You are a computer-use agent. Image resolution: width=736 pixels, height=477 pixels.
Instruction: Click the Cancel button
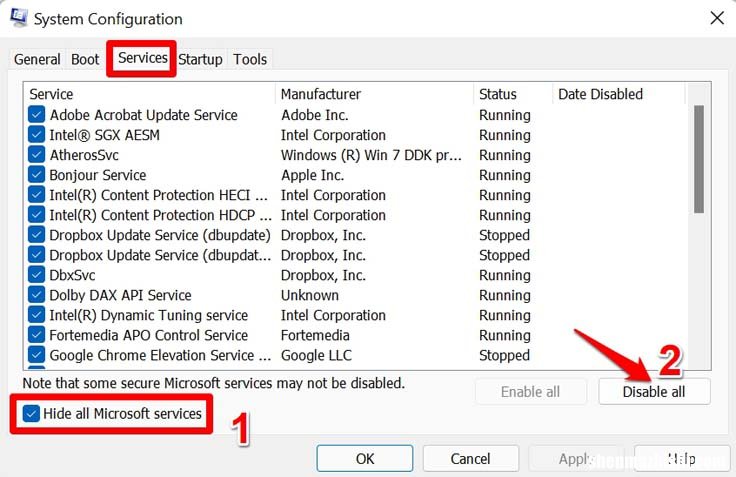click(470, 458)
